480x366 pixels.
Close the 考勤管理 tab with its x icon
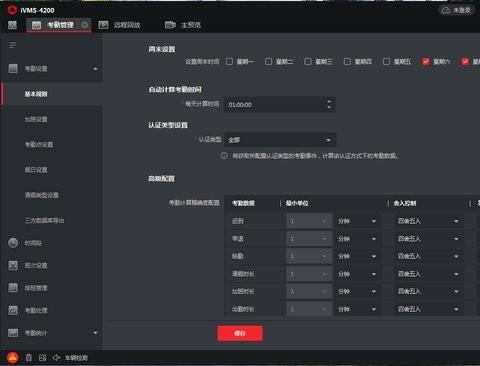coord(85,25)
